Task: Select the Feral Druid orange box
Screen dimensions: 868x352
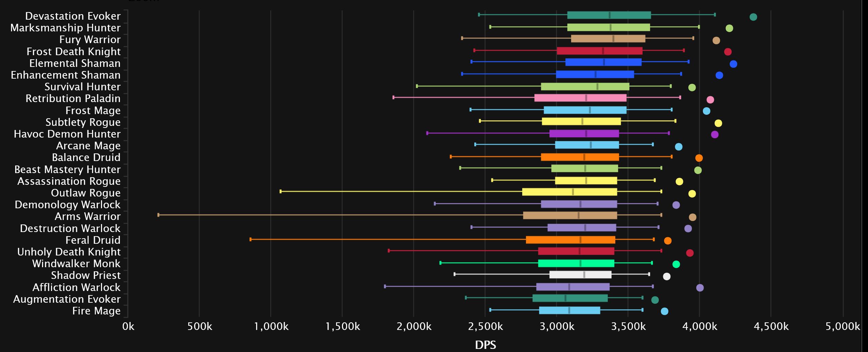Action: [571, 240]
